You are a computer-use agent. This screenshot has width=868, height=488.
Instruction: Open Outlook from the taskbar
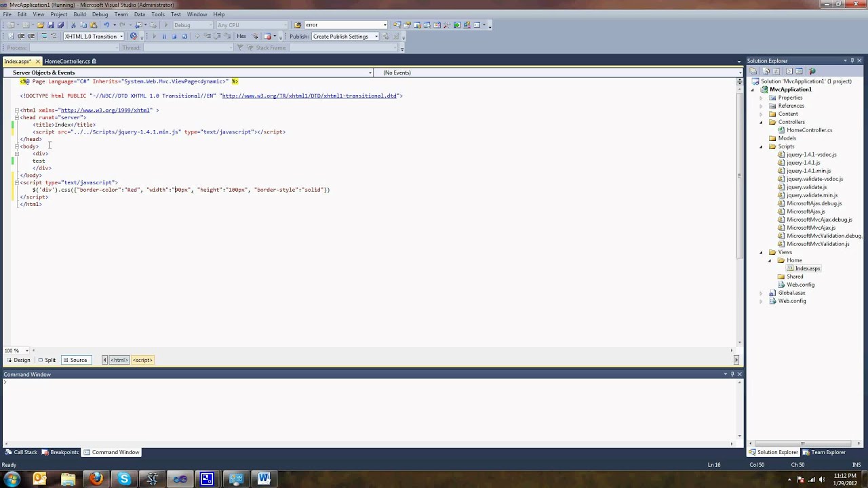[x=39, y=479]
